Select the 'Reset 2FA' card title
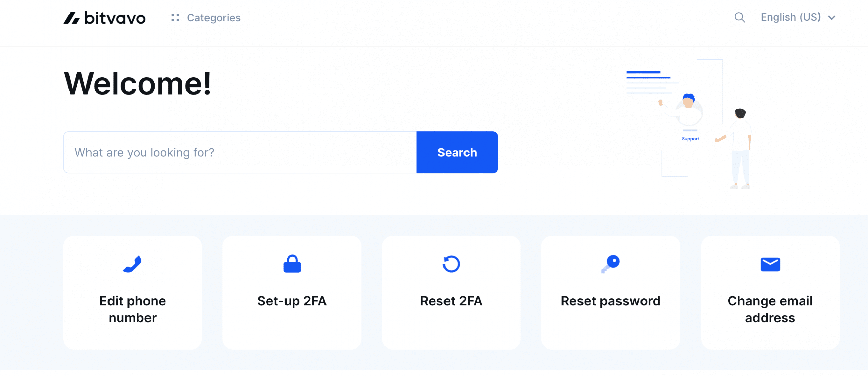Screen dimensions: 868x376 [451, 301]
